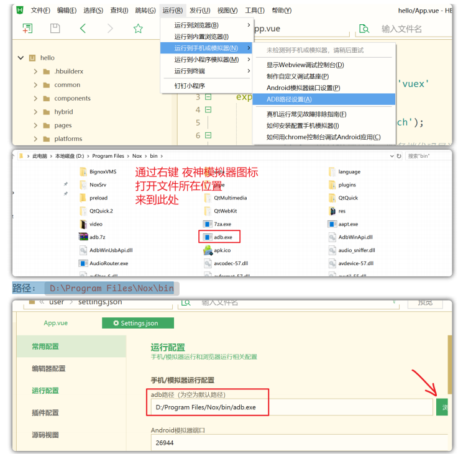Toggle code fold on line 4
This screenshot has width=476, height=454.
point(208,109)
